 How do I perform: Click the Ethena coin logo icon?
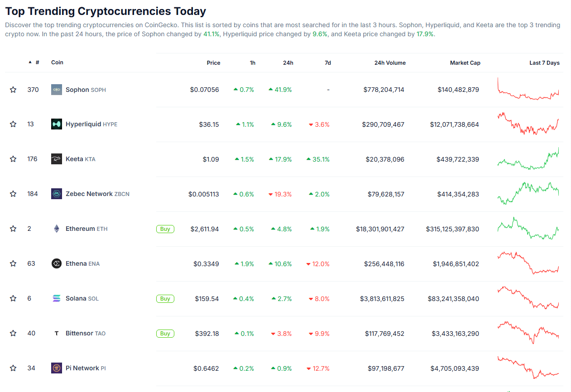click(56, 263)
